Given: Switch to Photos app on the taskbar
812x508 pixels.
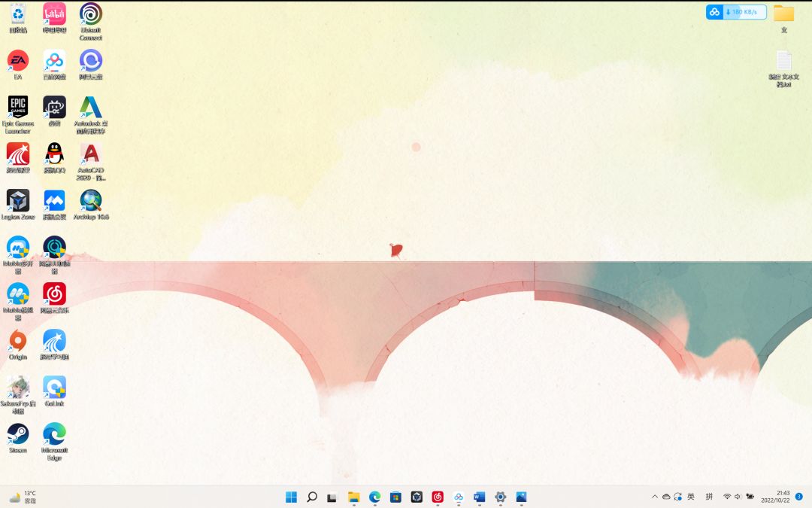Looking at the screenshot, I should [521, 497].
